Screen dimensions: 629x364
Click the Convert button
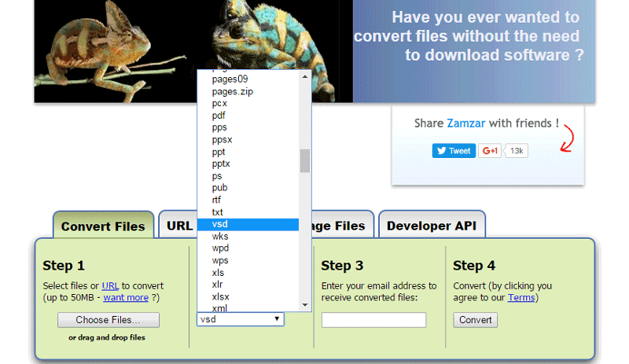(476, 320)
